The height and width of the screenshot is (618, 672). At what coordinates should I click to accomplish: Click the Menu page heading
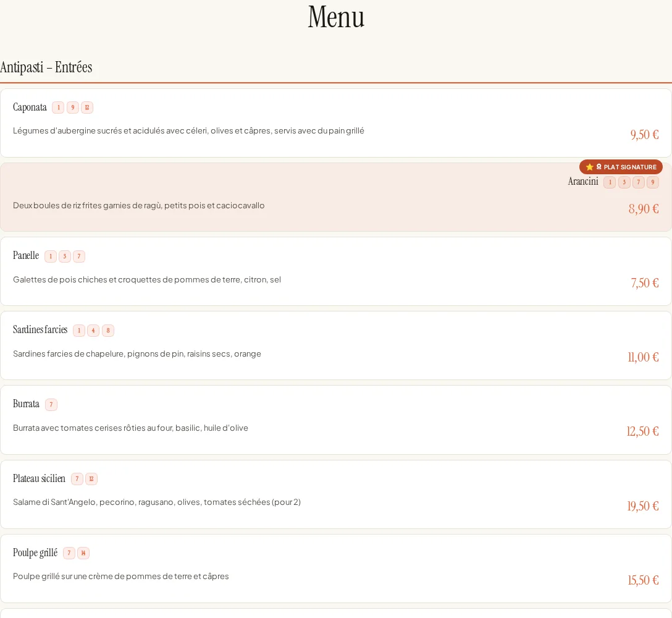pyautogui.click(x=336, y=17)
